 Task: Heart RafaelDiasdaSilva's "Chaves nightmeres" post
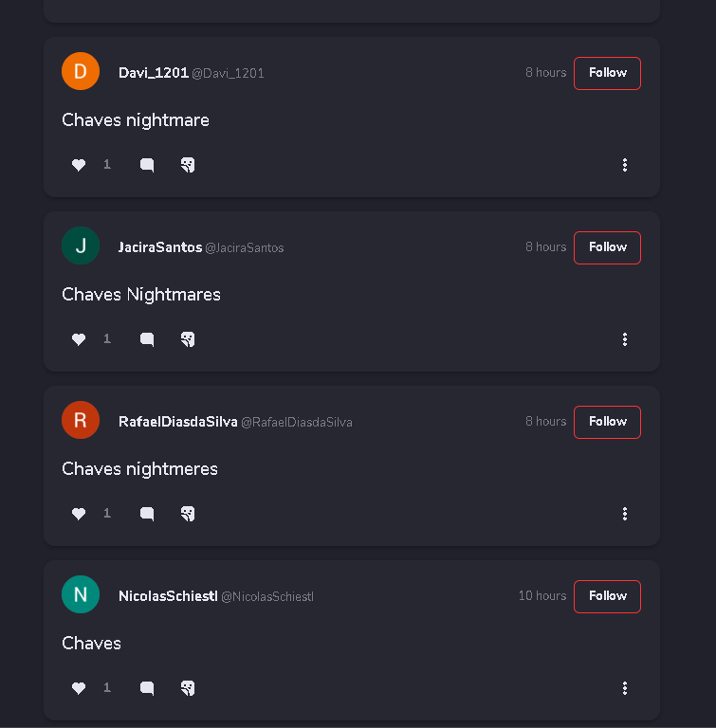(79, 514)
